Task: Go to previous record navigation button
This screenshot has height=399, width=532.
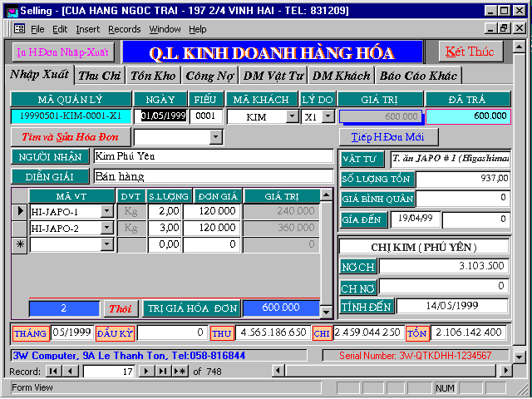Action: [71, 372]
